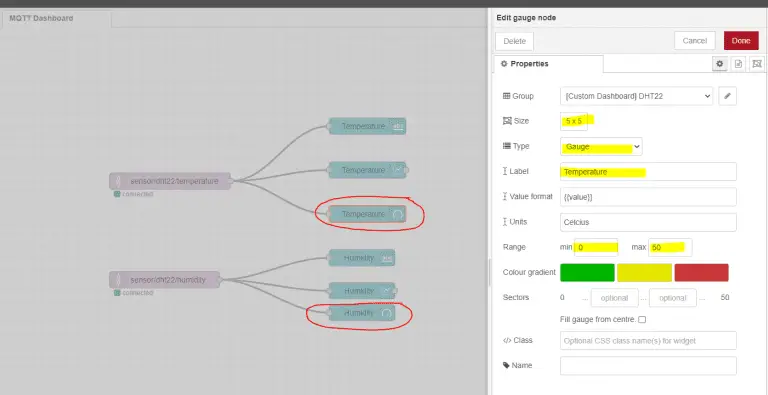Screen dimensions: 768x395
Task: Toggle the Fill gauge from centre checkbox
Action: pos(642,320)
